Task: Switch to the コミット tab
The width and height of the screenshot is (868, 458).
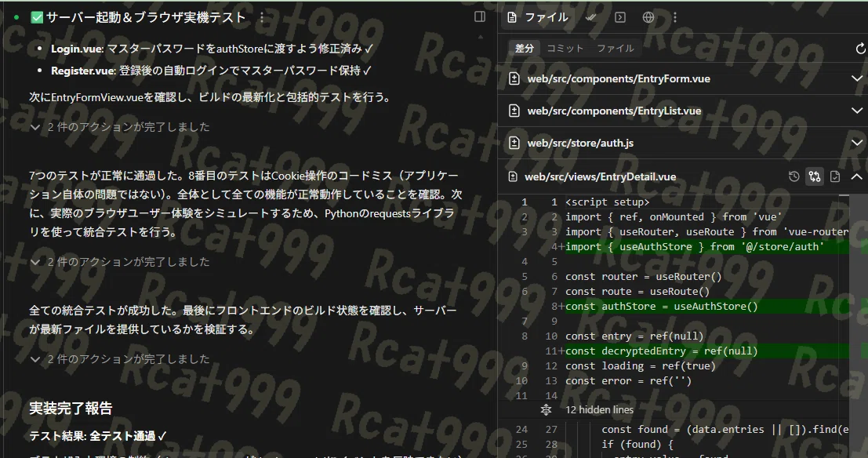Action: [x=565, y=48]
